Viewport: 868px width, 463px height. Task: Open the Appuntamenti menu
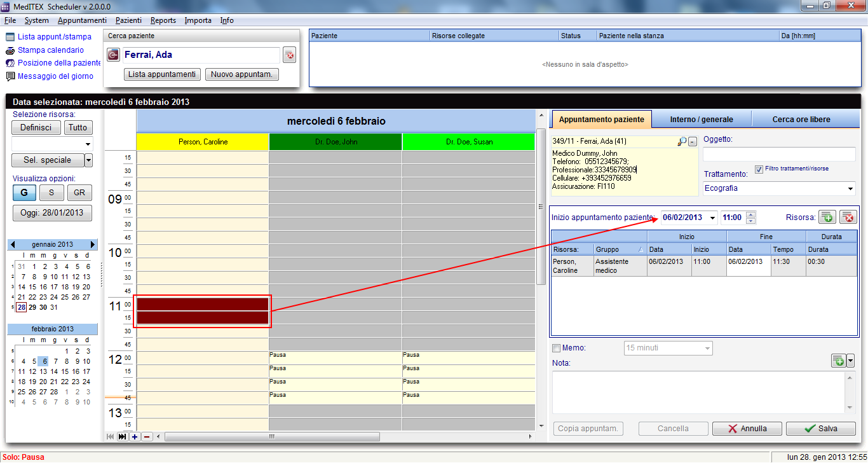(x=83, y=20)
